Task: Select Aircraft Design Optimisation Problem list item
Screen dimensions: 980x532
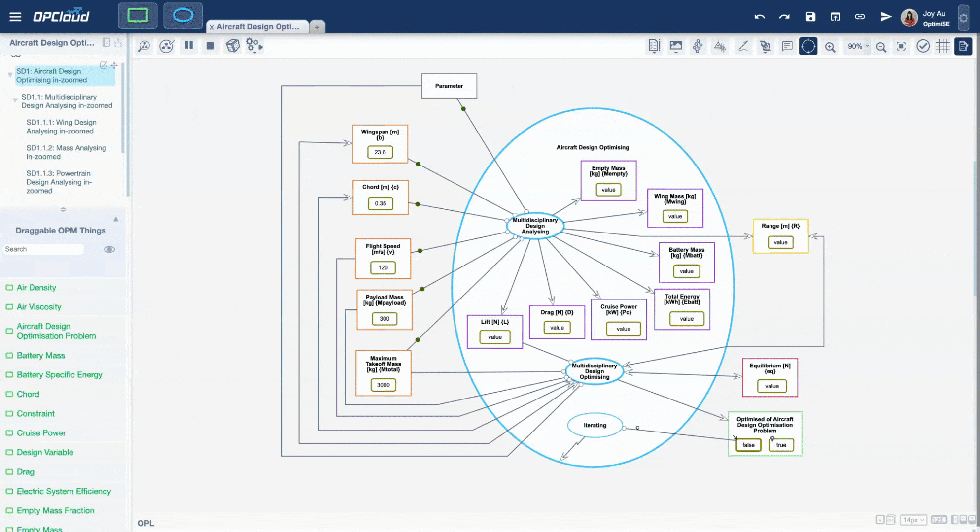Action: (56, 331)
